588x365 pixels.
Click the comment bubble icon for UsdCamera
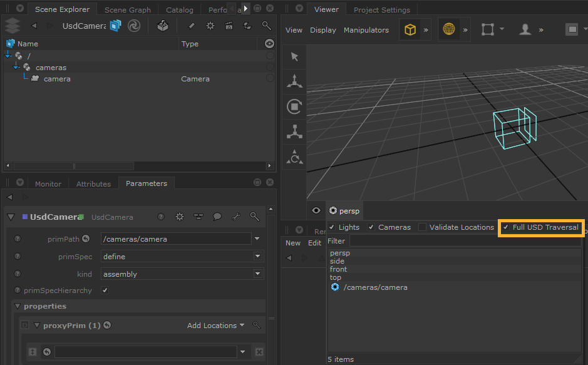click(217, 217)
